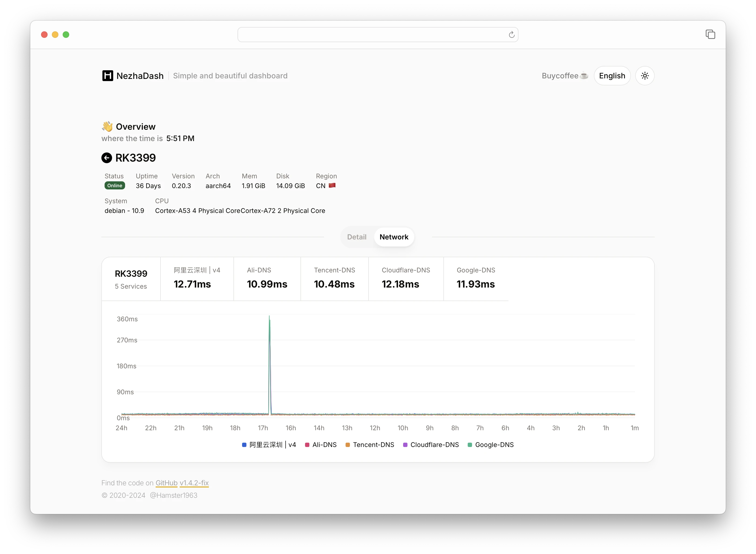The width and height of the screenshot is (756, 554).
Task: Select the 阿里云深圳 v4 service card
Action: point(197,279)
